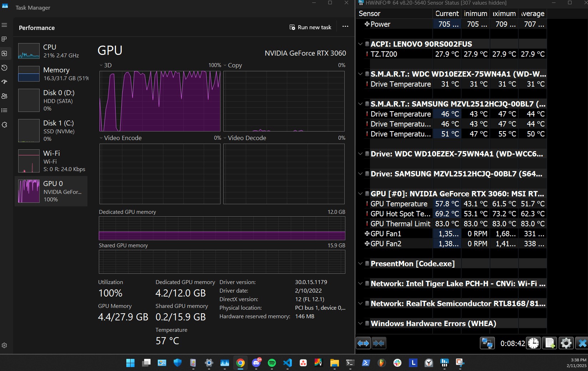Open Discord from the taskbar
This screenshot has height=371, width=588.
coord(256,363)
